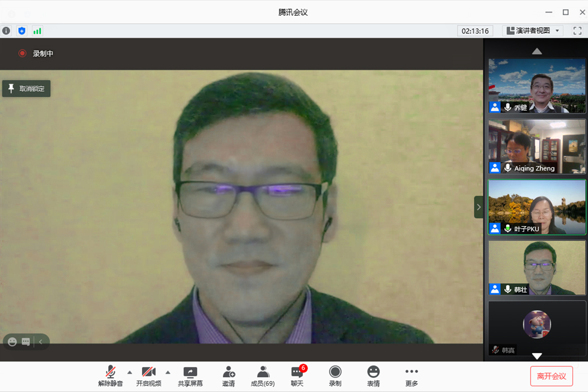The height and width of the screenshot is (392, 588).
Task: Open the chat (聊天) panel with 6 unread
Action: 297,376
